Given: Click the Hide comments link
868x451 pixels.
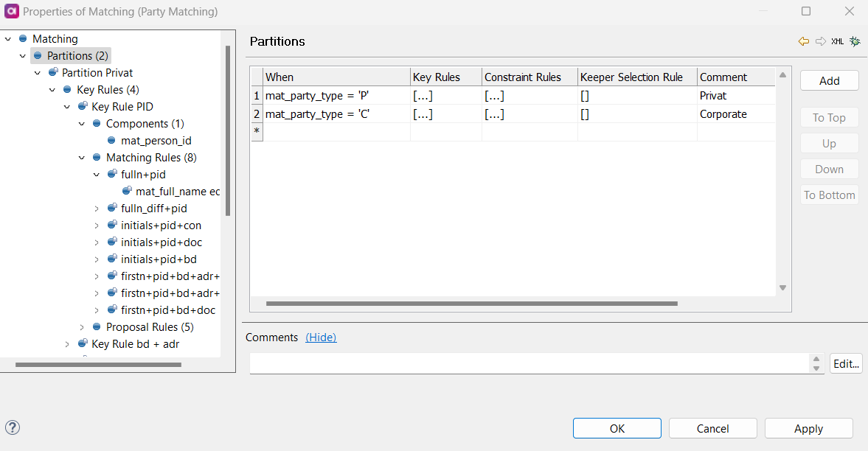Looking at the screenshot, I should point(321,337).
